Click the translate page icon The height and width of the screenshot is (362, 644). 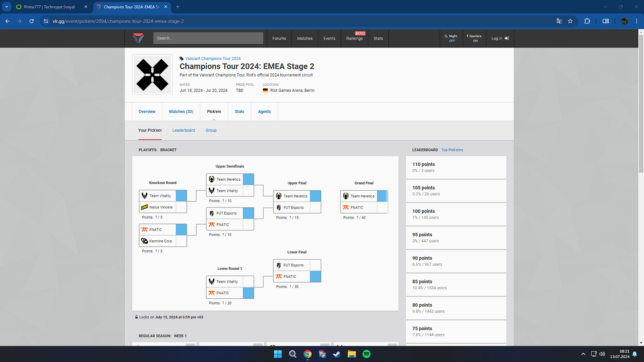tap(559, 21)
